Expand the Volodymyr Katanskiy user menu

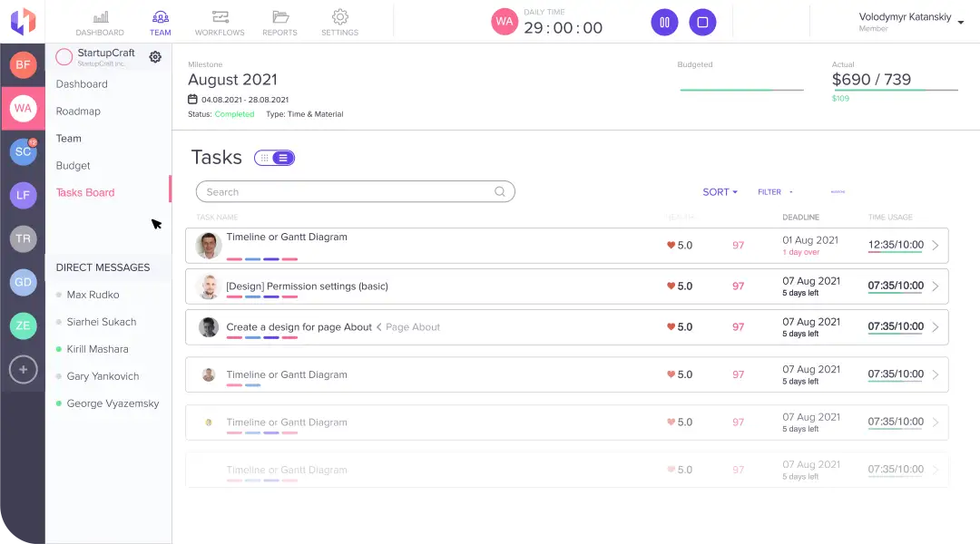(x=961, y=23)
